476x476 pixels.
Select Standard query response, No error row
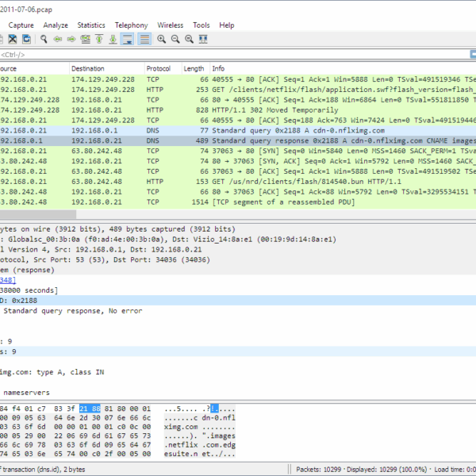coord(238,311)
